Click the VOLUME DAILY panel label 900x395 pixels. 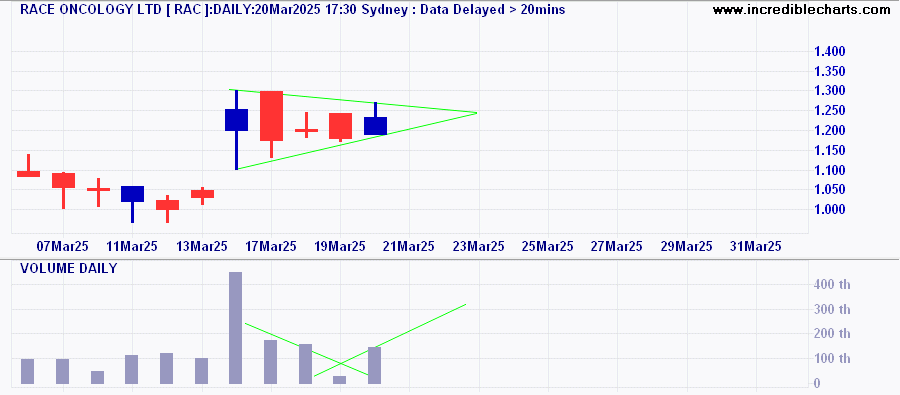pyautogui.click(x=68, y=268)
